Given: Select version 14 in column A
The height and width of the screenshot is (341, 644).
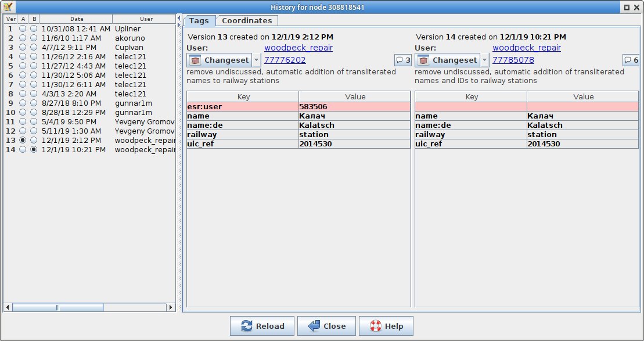Looking at the screenshot, I should (23, 150).
